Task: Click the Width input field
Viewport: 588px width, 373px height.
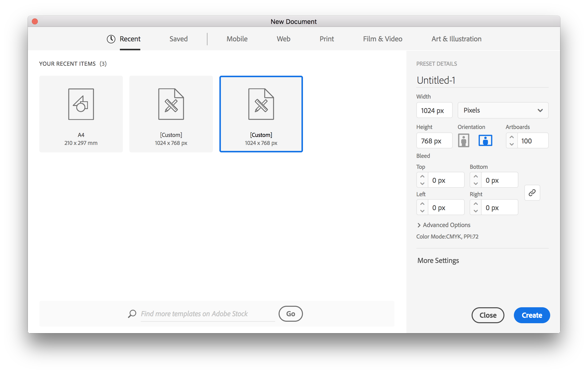Action: coord(434,110)
